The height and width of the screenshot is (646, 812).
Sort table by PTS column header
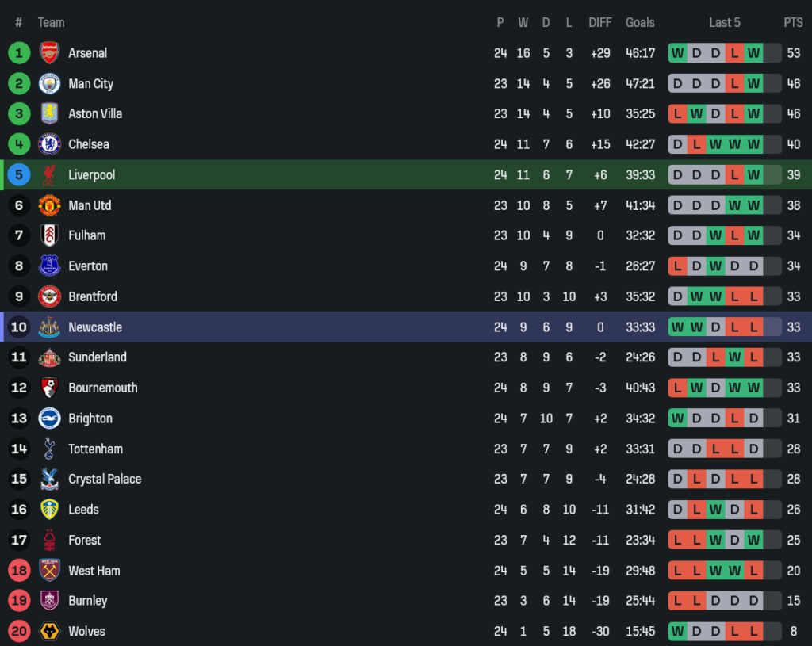[793, 22]
